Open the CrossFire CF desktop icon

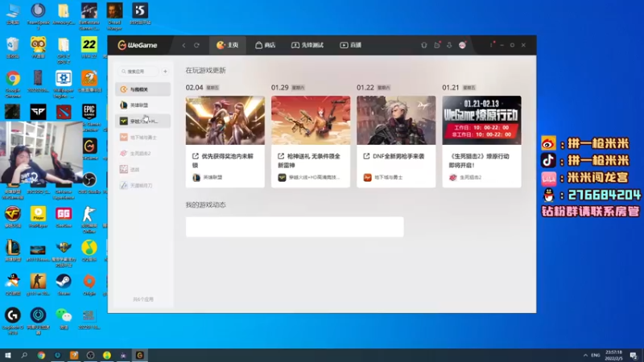point(13,216)
